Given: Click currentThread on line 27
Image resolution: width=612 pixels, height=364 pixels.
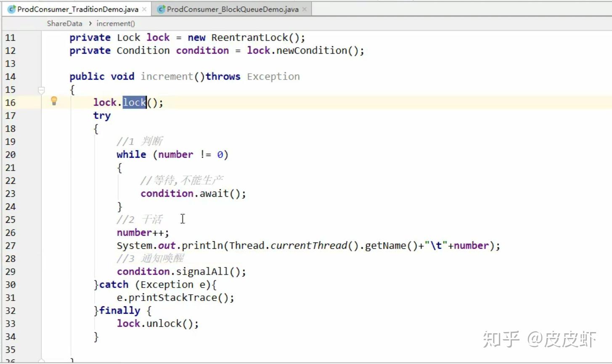Looking at the screenshot, I should click(309, 246).
